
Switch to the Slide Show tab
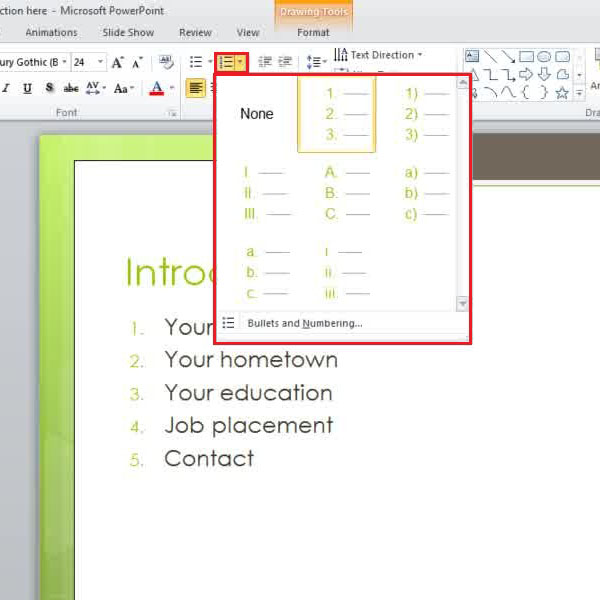128,33
